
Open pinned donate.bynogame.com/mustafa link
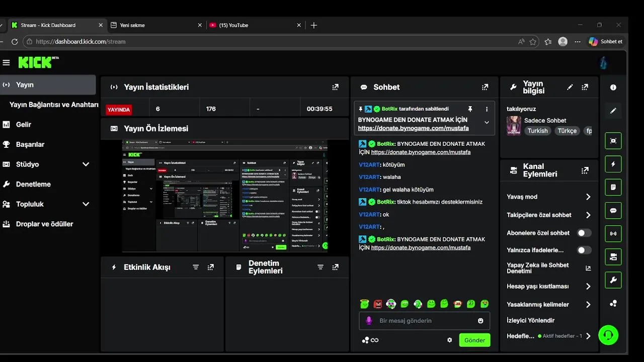coord(413,128)
